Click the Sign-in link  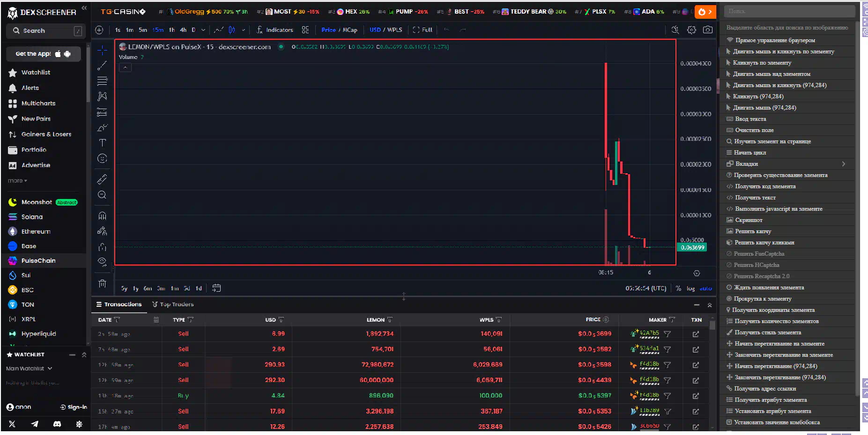click(x=74, y=407)
